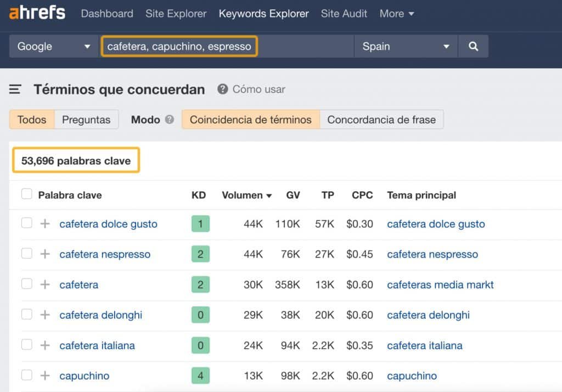Toggle the select-all checkbox in table header
The width and height of the screenshot is (562, 392).
pos(26,194)
